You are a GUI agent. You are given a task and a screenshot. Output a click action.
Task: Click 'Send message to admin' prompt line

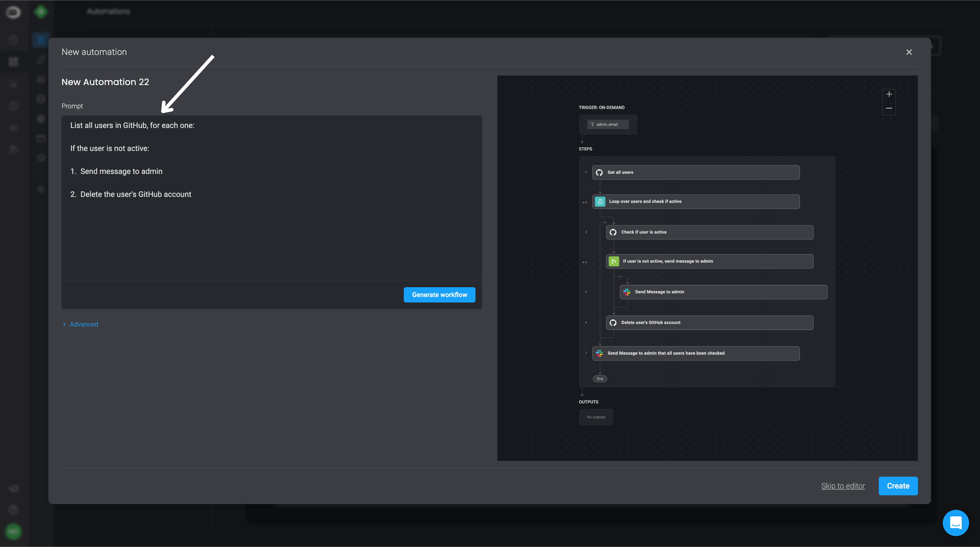[121, 171]
